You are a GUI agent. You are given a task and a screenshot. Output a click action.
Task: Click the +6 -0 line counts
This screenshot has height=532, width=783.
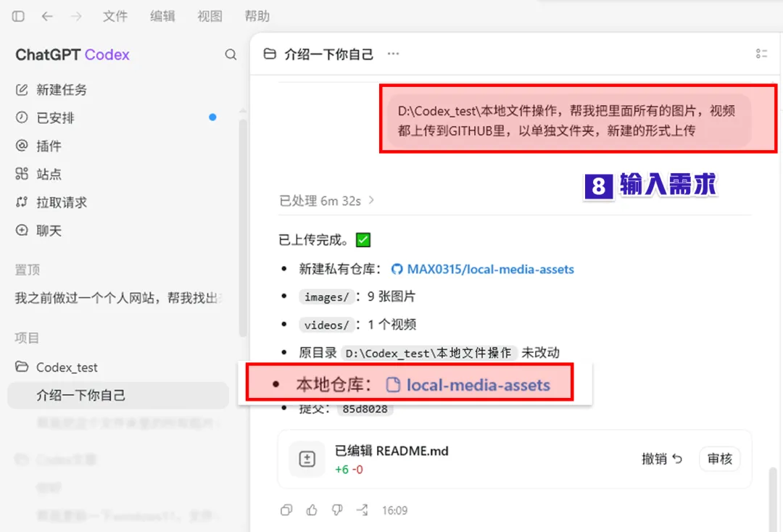tap(349, 470)
